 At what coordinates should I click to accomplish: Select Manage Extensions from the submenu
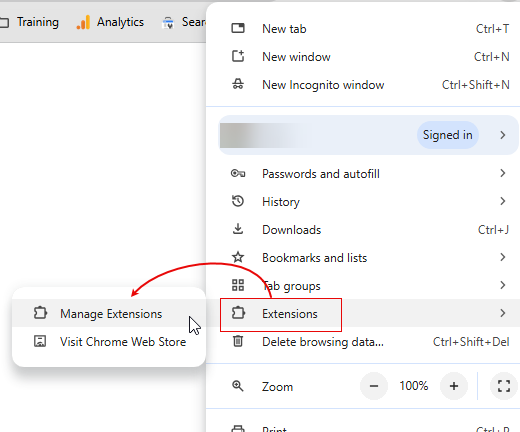(109, 313)
